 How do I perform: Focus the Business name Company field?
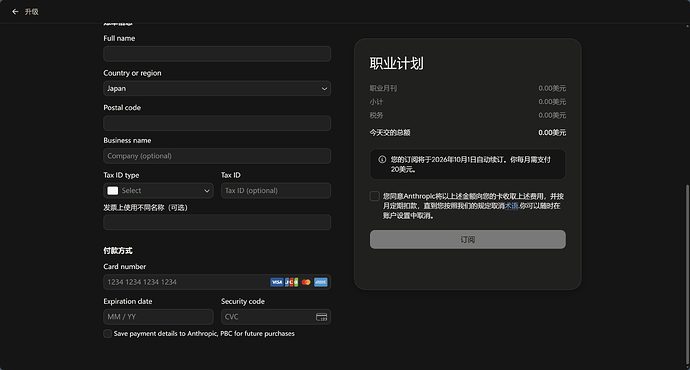pos(217,156)
